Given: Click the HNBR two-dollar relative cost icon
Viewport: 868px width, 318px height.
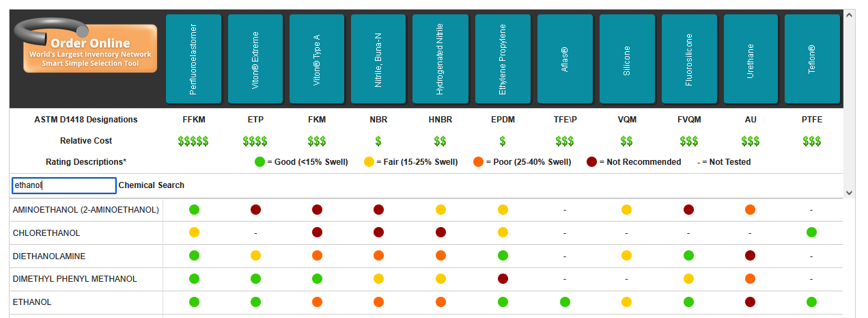Looking at the screenshot, I should [x=440, y=142].
